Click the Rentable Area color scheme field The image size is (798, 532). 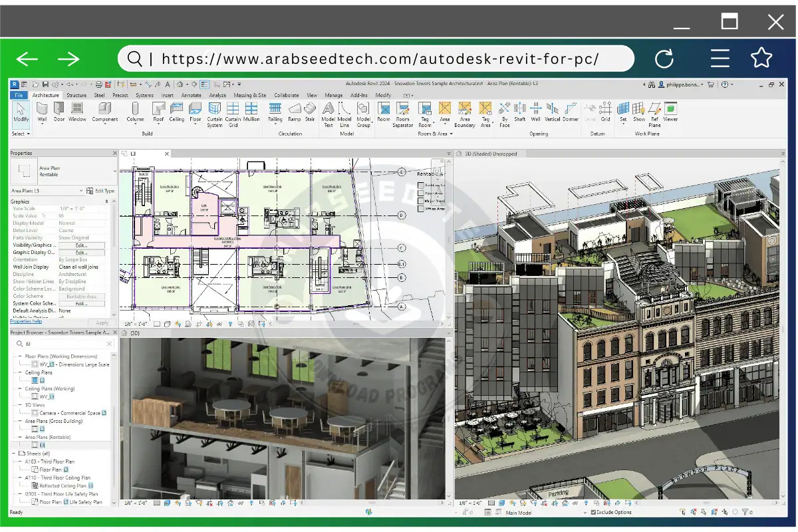click(82, 296)
